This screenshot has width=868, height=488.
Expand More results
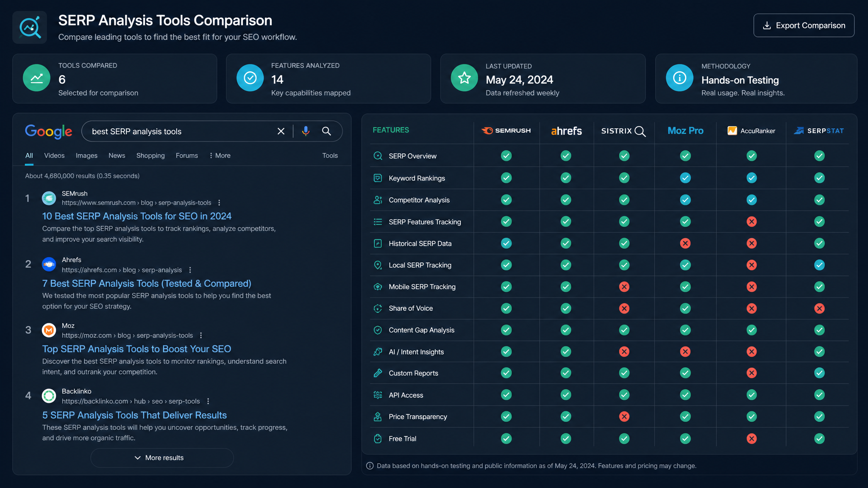click(162, 458)
